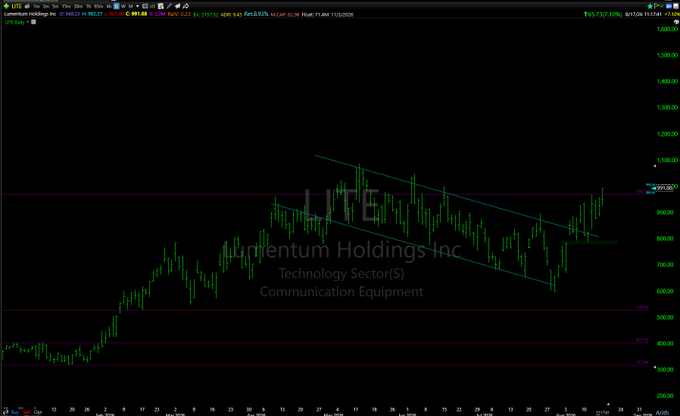Screen dimensions: 680x416
Task: Click the Sell button at bottom left
Action: pos(26,412)
